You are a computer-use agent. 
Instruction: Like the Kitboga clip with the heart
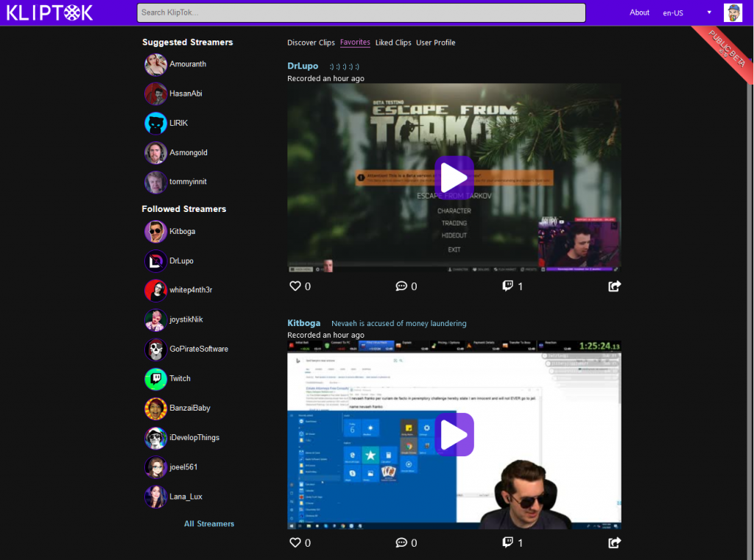[x=295, y=542]
